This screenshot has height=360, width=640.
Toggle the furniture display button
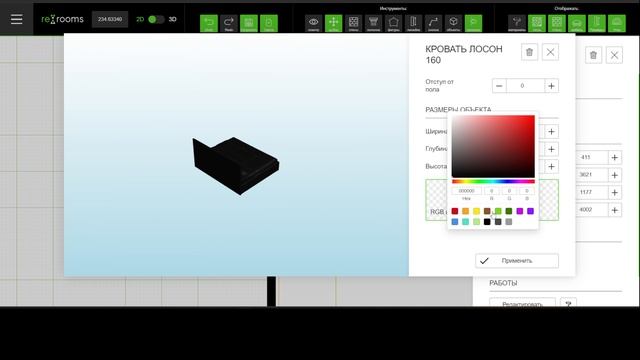point(577,23)
